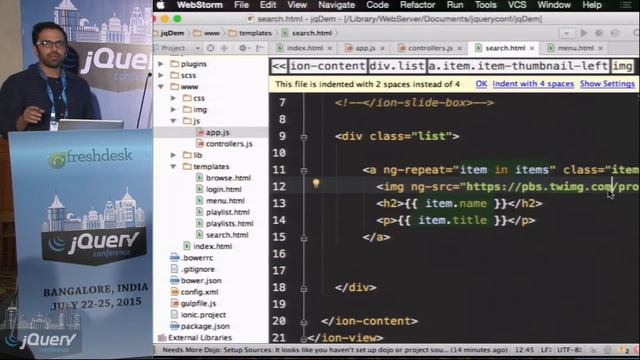The width and height of the screenshot is (640, 360).
Task: Open the Code menu
Action: (377, 5)
